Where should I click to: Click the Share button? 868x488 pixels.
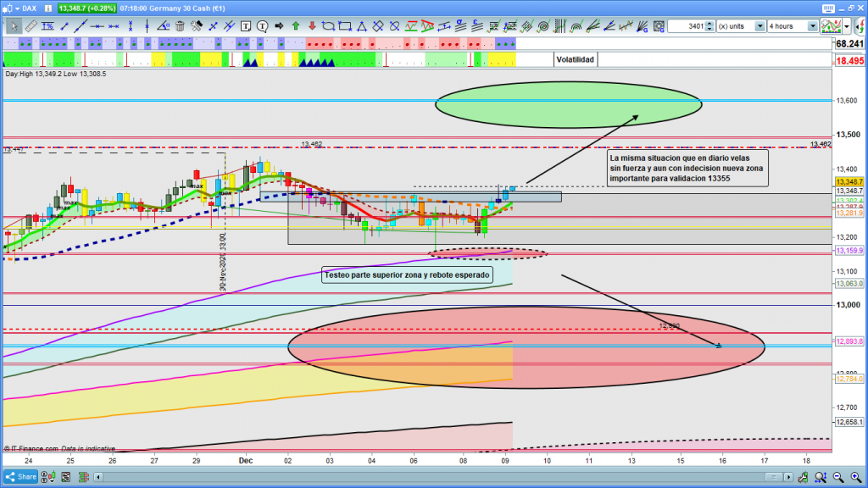pyautogui.click(x=23, y=476)
